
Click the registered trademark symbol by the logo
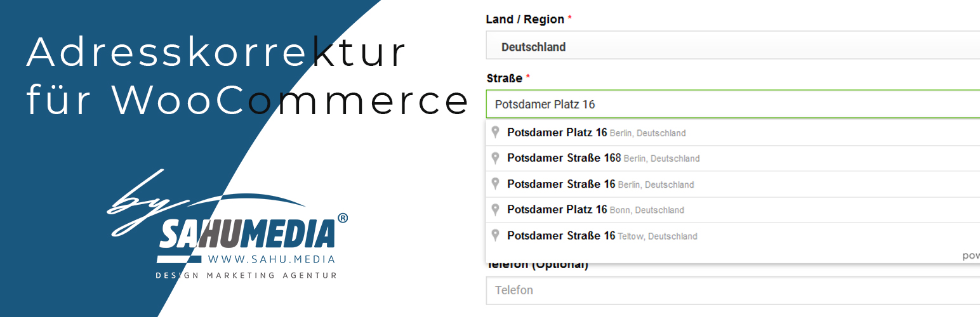343,218
